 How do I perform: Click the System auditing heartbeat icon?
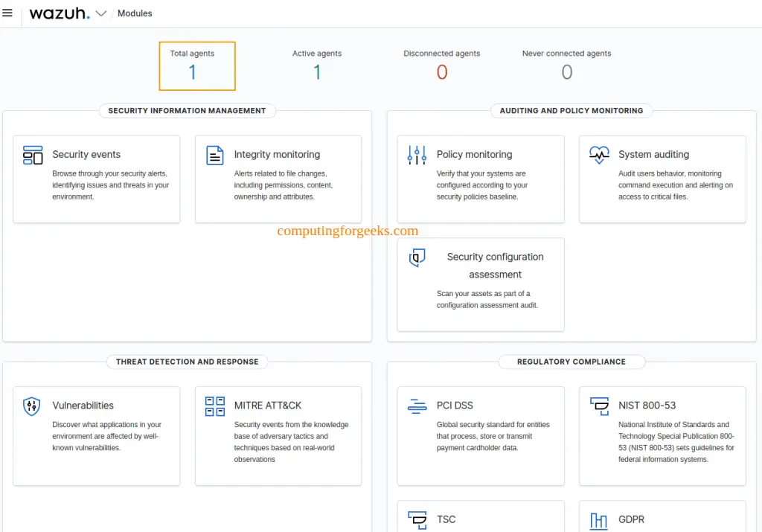tap(599, 155)
